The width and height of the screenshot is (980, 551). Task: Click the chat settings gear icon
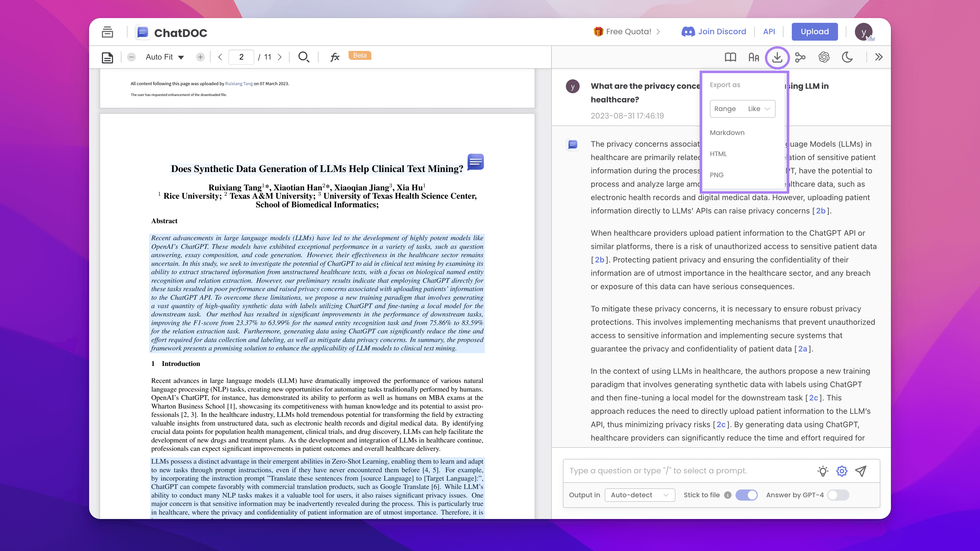tap(842, 471)
